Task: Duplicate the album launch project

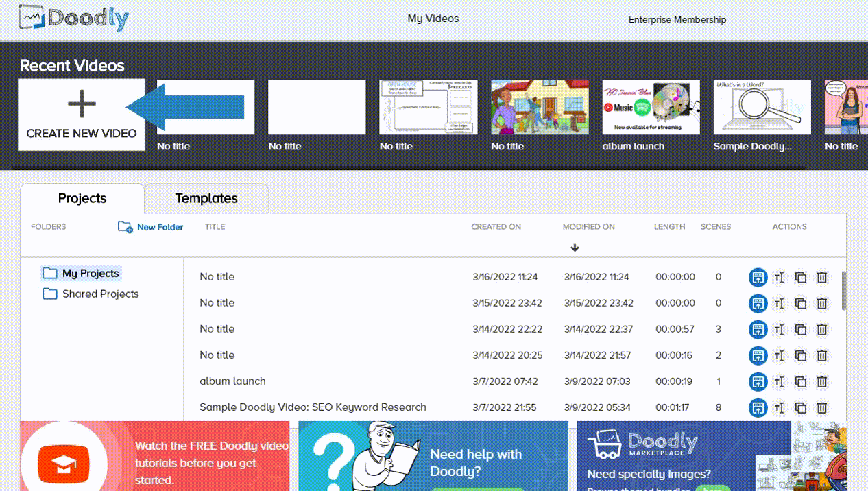Action: (800, 382)
